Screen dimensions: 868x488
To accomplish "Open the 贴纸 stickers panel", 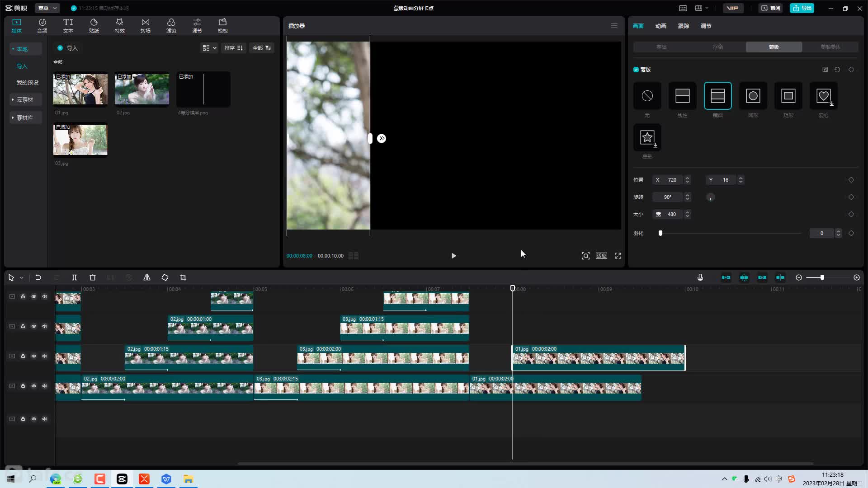I will (94, 26).
